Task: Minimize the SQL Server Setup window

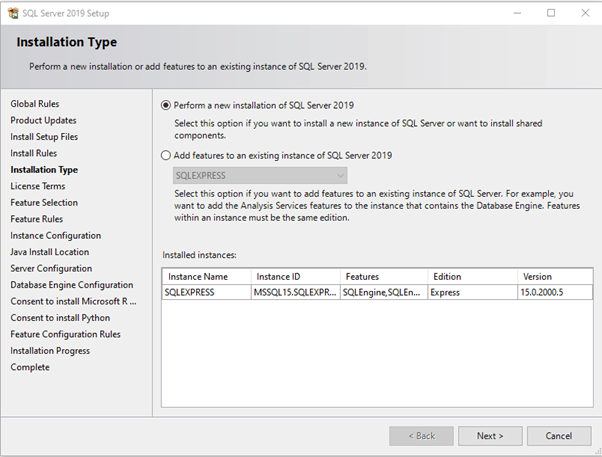Action: click(518, 13)
